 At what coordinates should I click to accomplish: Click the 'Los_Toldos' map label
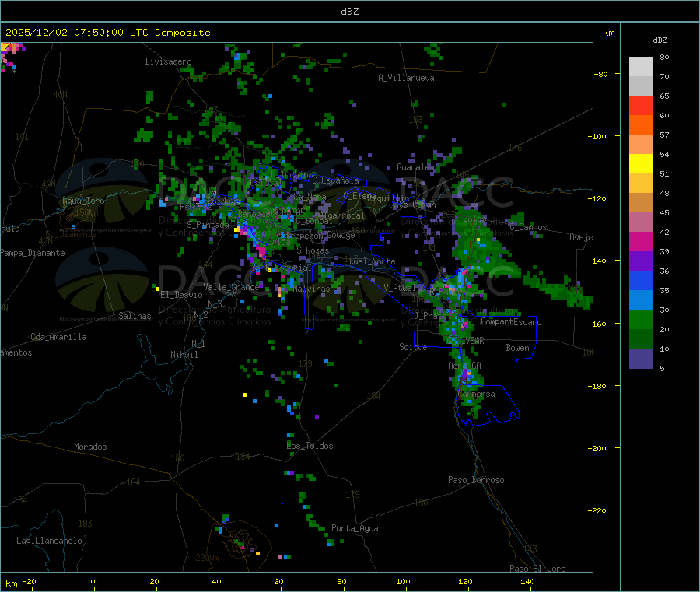(x=310, y=446)
